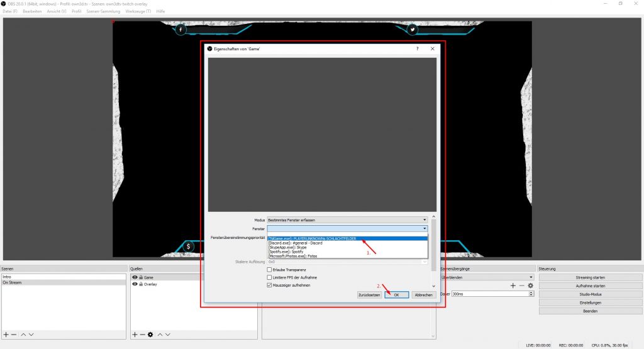The image size is (644, 349).
Task: Enable the Erlaube Transparenz checkbox
Action: click(x=270, y=270)
